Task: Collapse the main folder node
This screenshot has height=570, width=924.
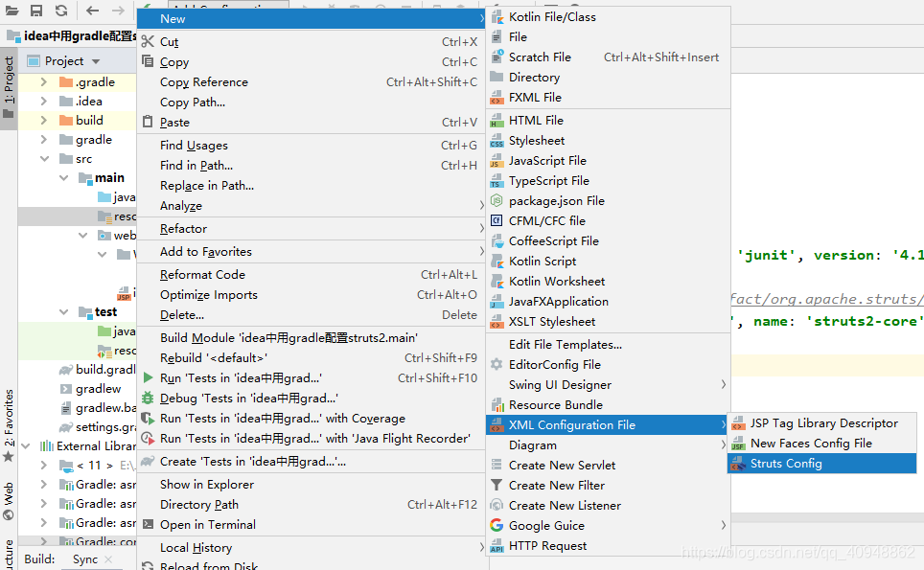Action: click(63, 178)
